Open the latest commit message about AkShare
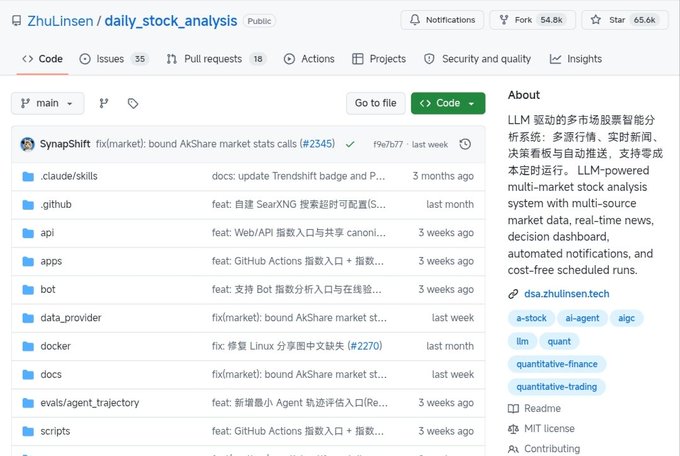 [196, 144]
